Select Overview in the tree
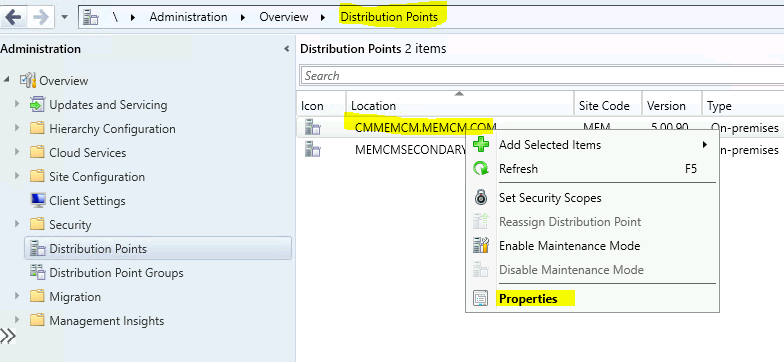Viewport: 784px width, 362px height. tap(64, 80)
